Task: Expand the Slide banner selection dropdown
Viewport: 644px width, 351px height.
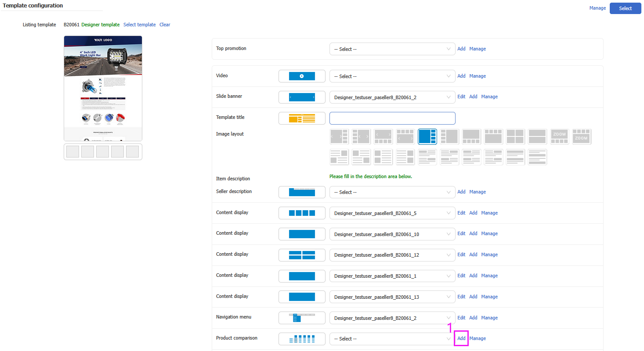Action: point(392,97)
